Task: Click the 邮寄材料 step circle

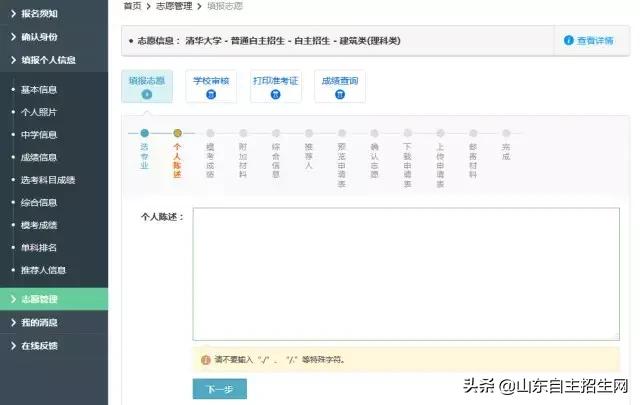Action: point(473,133)
